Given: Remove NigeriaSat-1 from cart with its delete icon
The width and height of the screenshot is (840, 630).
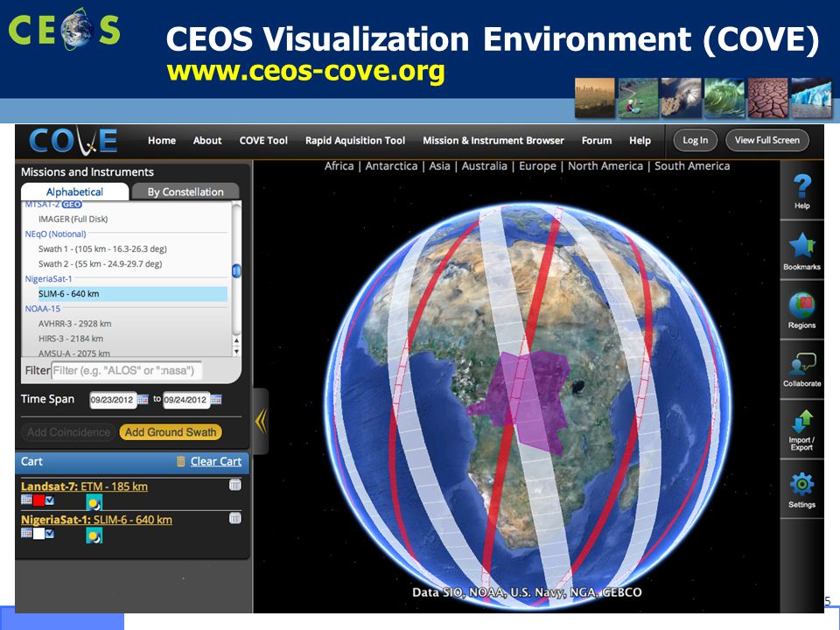Looking at the screenshot, I should (234, 518).
